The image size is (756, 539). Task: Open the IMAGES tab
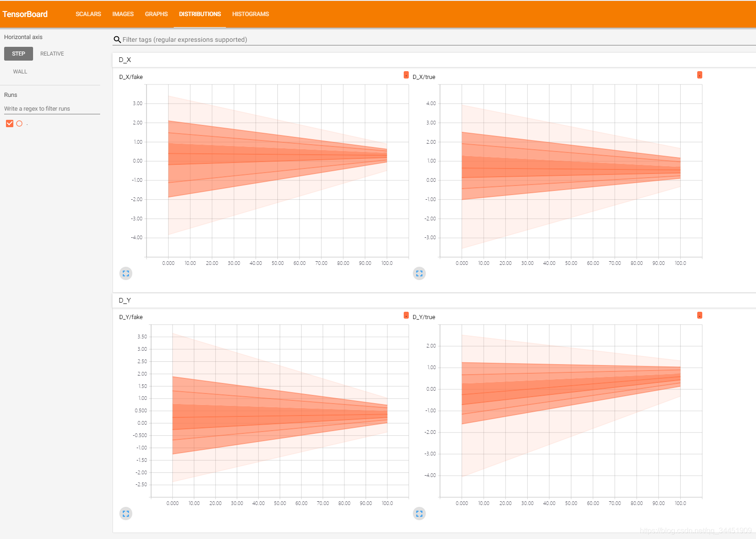tap(123, 14)
